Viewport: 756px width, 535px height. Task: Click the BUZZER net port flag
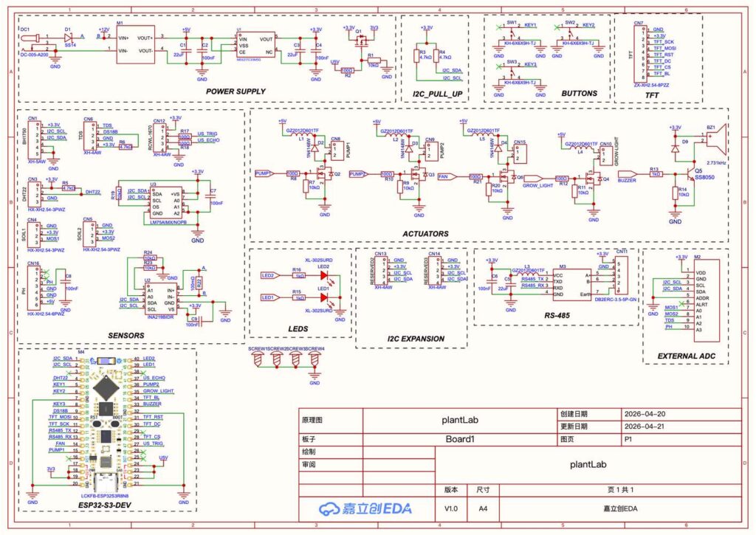[x=628, y=174]
